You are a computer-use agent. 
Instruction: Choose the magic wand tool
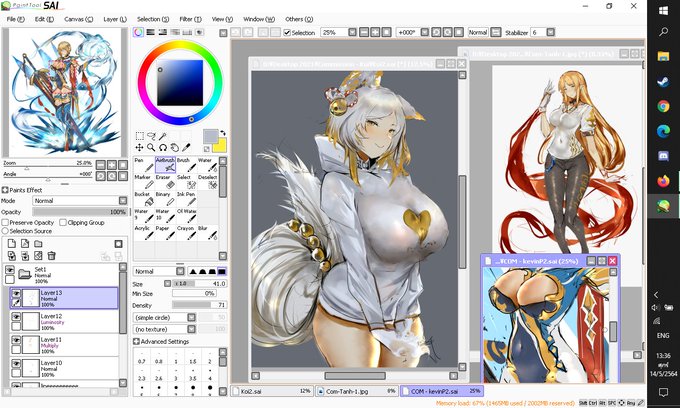pyautogui.click(x=163, y=136)
